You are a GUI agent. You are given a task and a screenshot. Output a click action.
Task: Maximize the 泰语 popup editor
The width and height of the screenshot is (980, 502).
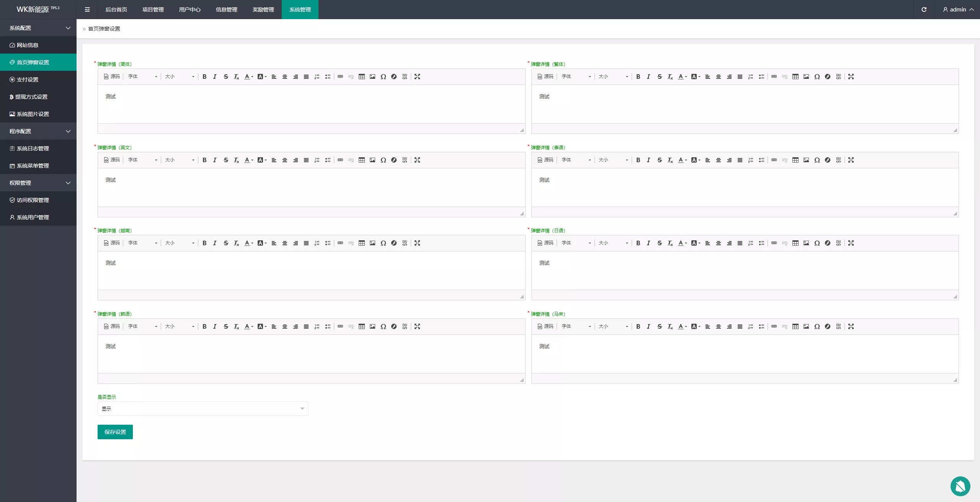point(851,160)
